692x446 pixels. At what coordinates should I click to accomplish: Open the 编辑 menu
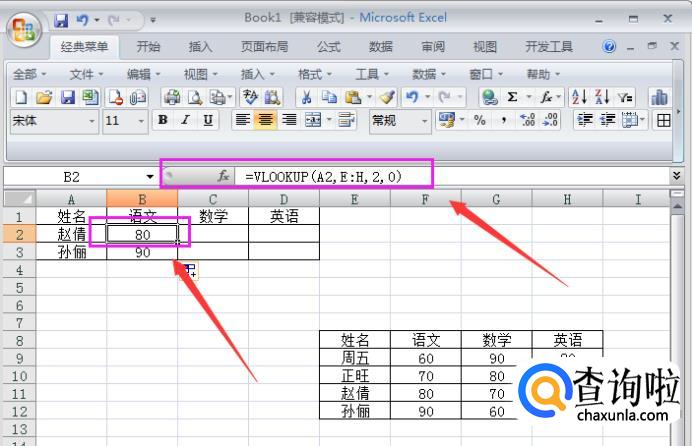[x=143, y=74]
